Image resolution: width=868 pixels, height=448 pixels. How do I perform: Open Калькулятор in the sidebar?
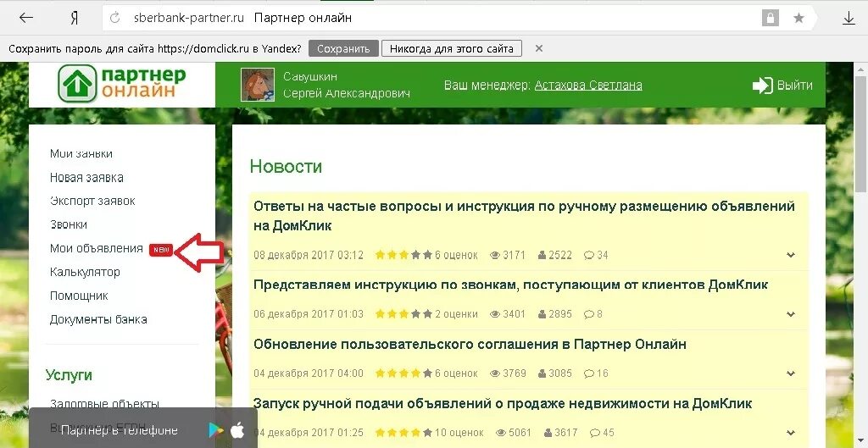click(x=85, y=272)
